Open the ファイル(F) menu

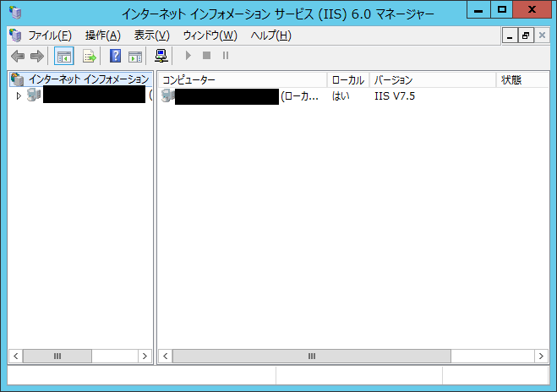[x=50, y=35]
